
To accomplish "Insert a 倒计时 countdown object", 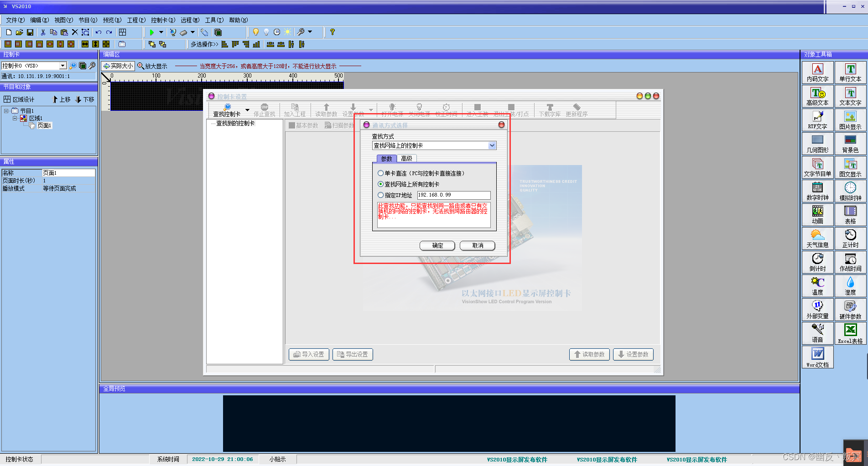I will pyautogui.click(x=818, y=262).
